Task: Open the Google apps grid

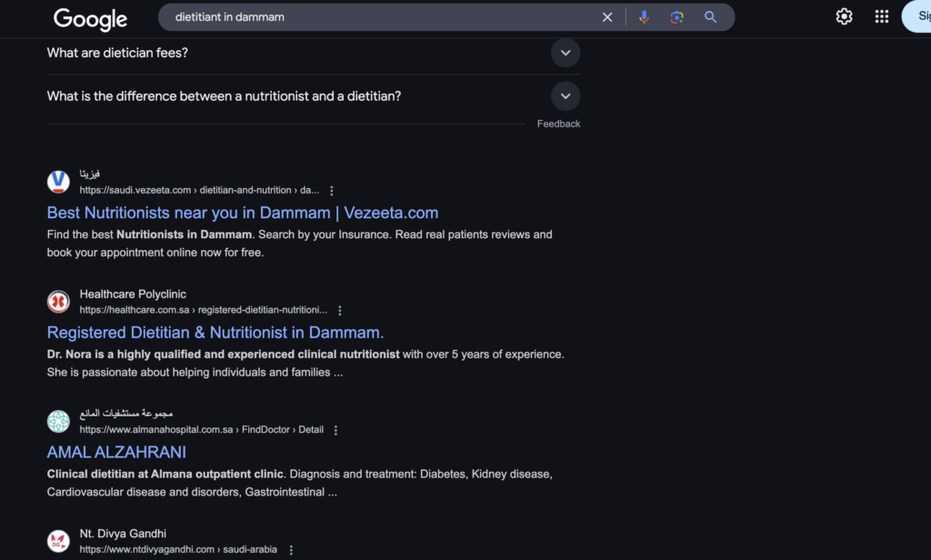Action: click(882, 16)
